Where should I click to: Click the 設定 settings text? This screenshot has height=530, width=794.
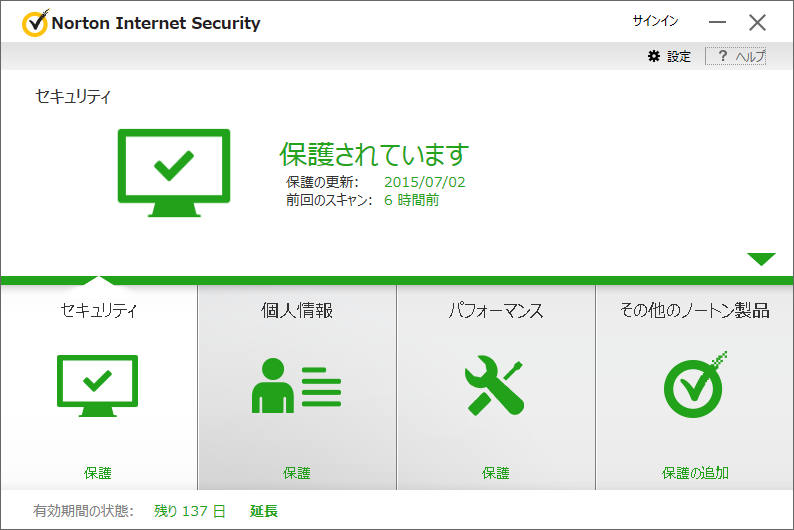click(x=679, y=56)
